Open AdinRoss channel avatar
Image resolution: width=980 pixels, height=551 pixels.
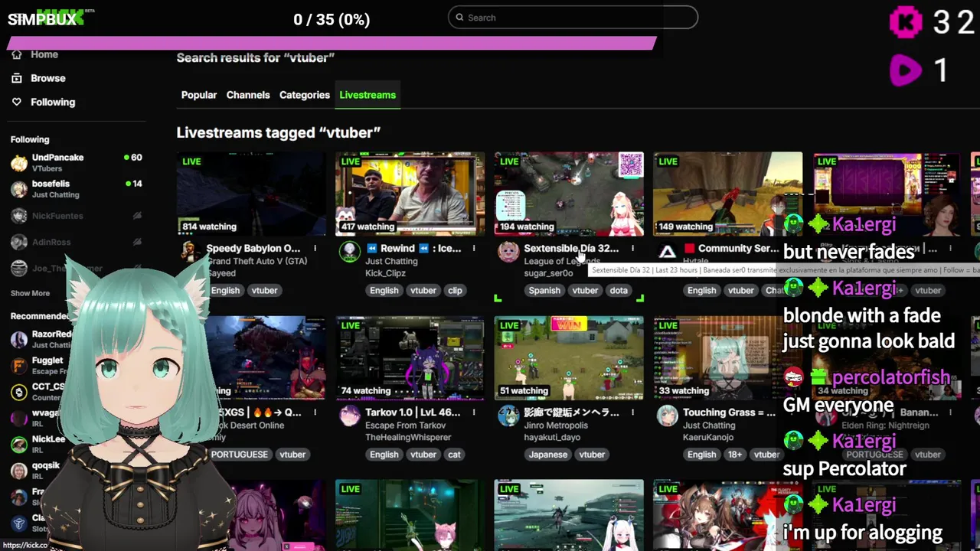click(19, 242)
